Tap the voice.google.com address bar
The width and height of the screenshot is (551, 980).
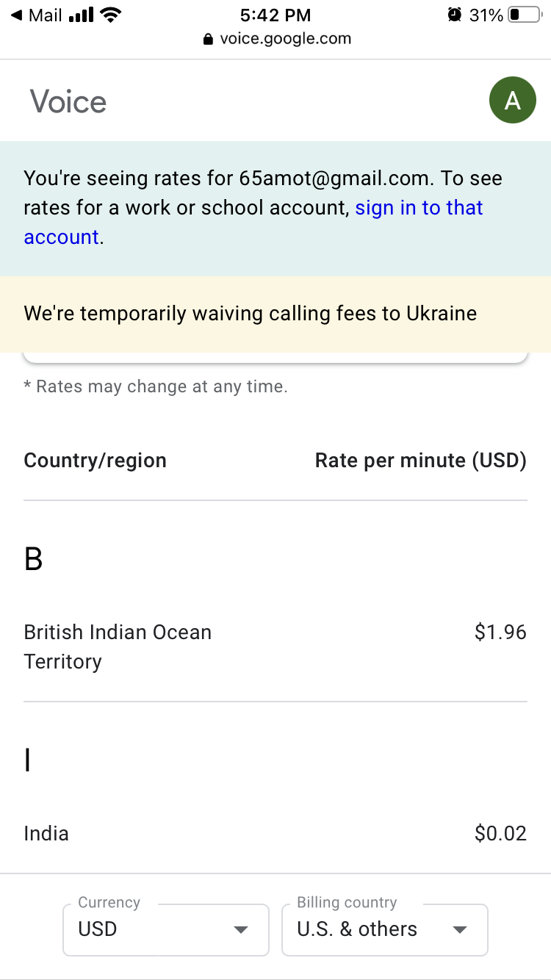[276, 39]
